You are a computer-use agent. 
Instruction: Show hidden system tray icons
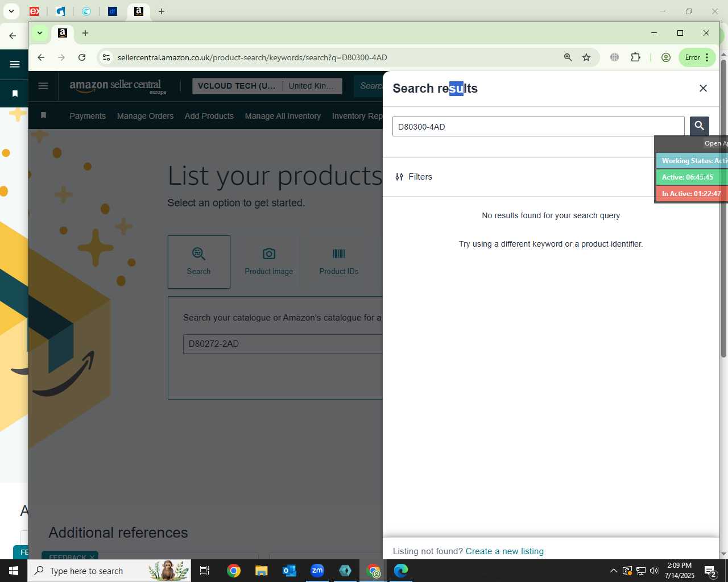click(613, 571)
